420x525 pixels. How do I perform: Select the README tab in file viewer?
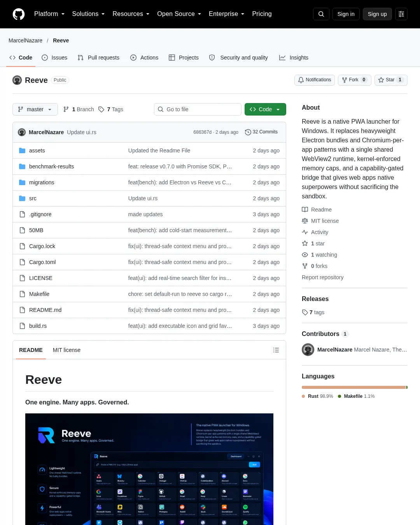point(31,350)
